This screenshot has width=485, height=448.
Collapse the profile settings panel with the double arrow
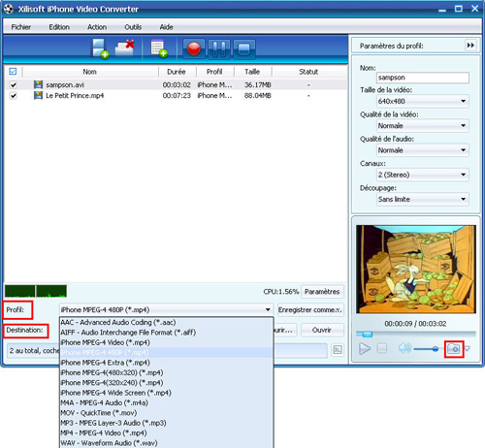470,46
